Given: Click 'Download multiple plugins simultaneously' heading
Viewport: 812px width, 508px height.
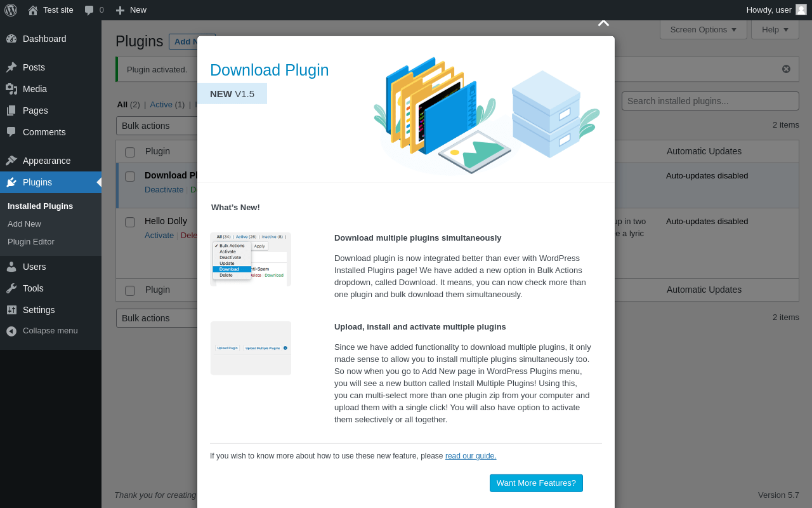Looking at the screenshot, I should coord(418,237).
